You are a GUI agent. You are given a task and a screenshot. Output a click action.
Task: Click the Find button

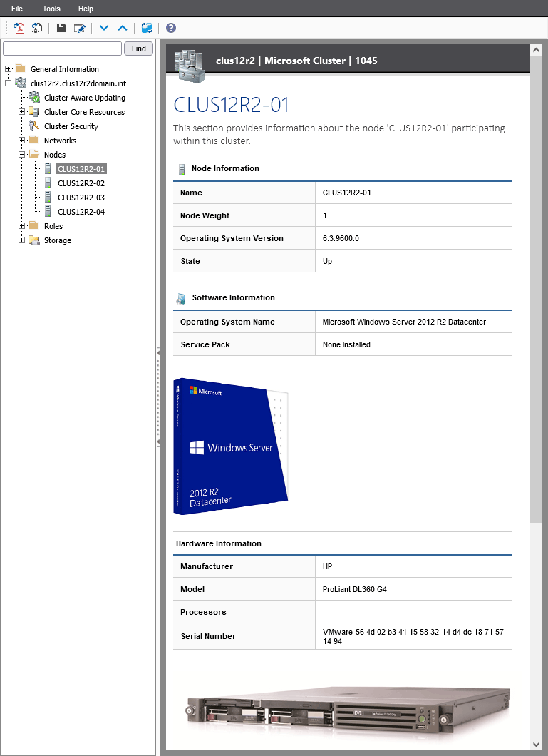[139, 48]
